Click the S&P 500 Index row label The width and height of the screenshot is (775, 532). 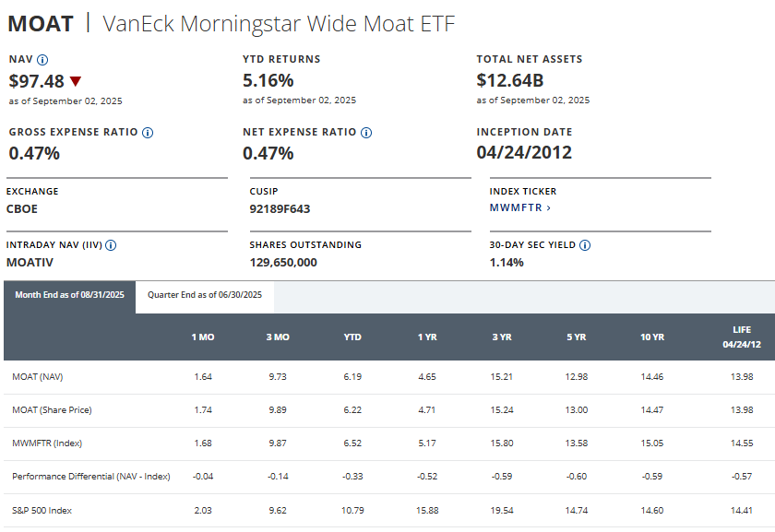(x=42, y=510)
